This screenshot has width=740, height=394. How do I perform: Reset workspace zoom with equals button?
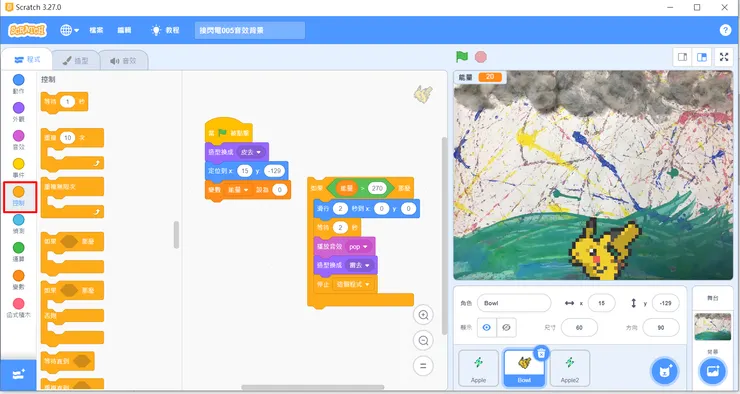(423, 366)
